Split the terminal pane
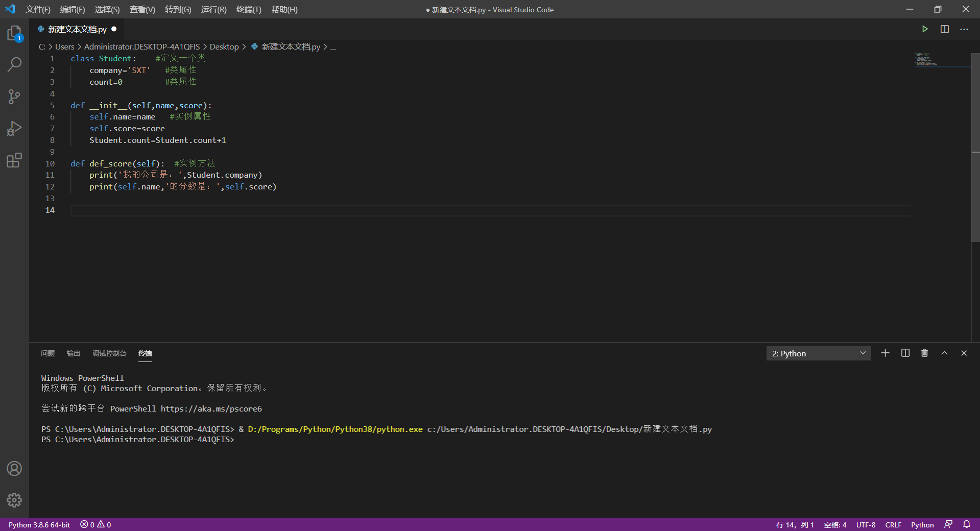This screenshot has height=531, width=980. point(905,353)
